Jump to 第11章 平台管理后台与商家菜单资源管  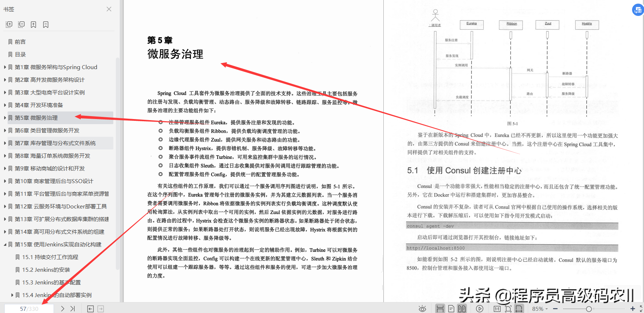(62, 194)
